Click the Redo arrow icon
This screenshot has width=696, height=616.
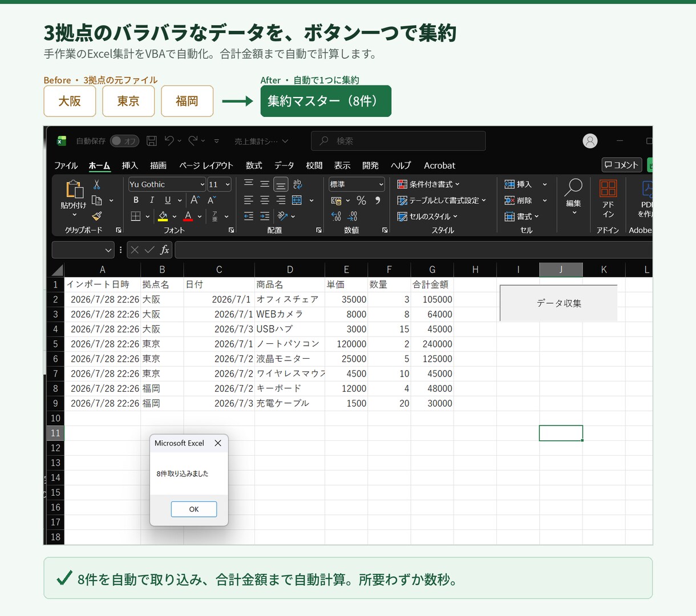(193, 140)
